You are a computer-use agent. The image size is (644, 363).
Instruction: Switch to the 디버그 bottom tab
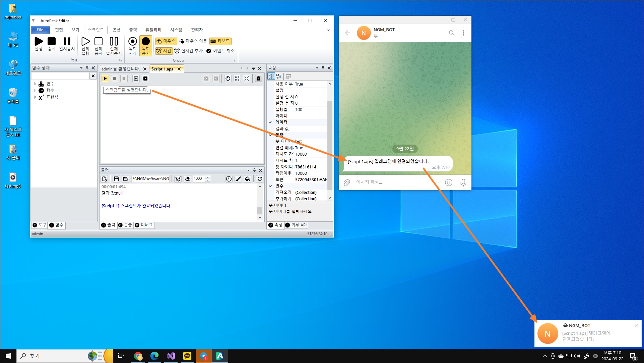pyautogui.click(x=144, y=225)
